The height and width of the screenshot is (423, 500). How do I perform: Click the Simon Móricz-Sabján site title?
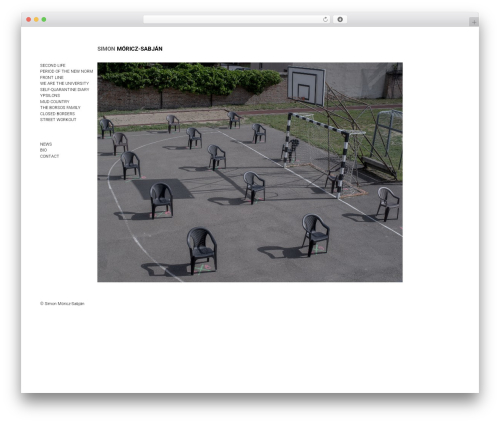(x=130, y=49)
